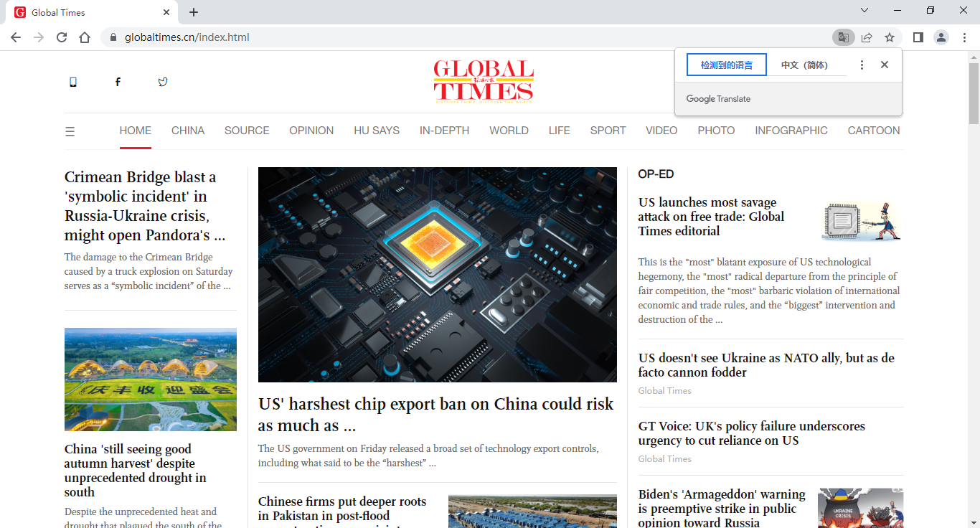Open translate options three-dot menu

tap(862, 65)
